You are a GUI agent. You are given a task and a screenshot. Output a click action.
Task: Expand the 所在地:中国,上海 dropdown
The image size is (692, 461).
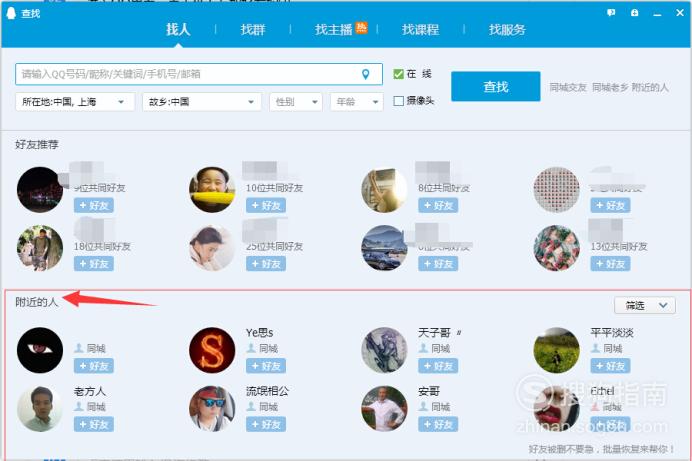[x=75, y=102]
